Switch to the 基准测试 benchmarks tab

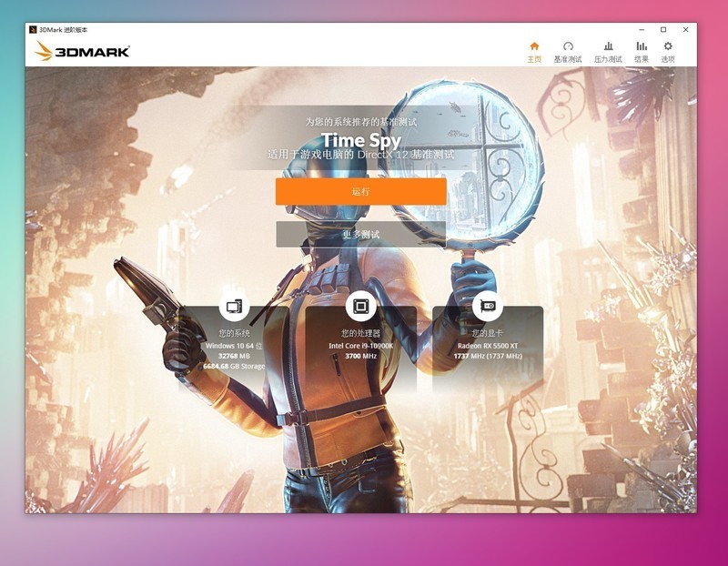(567, 52)
